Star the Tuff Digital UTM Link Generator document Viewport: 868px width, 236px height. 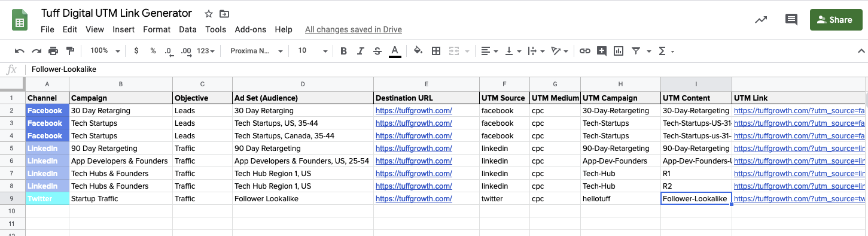pyautogui.click(x=208, y=14)
